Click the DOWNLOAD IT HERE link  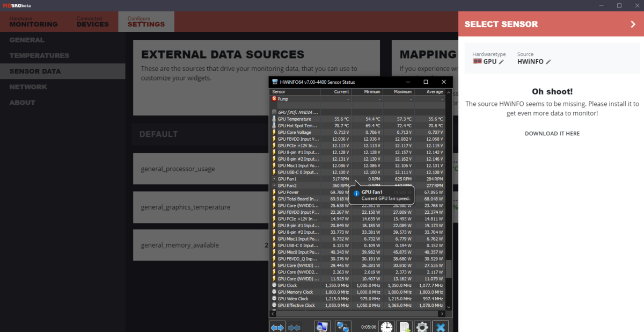552,133
